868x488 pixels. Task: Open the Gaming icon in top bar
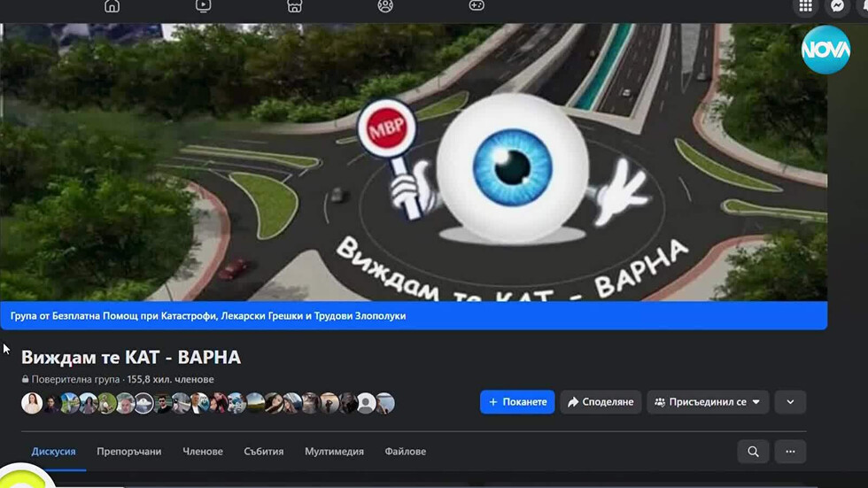coord(477,5)
